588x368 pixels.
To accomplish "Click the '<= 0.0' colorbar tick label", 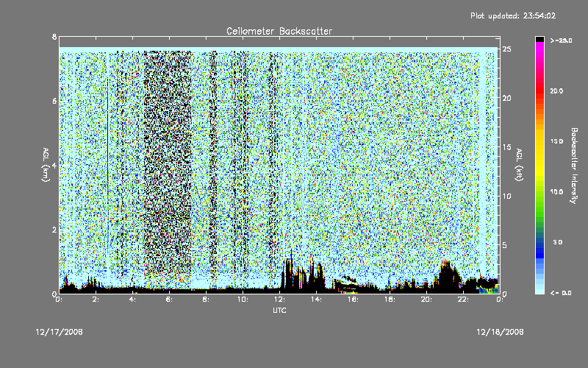I will 561,293.
